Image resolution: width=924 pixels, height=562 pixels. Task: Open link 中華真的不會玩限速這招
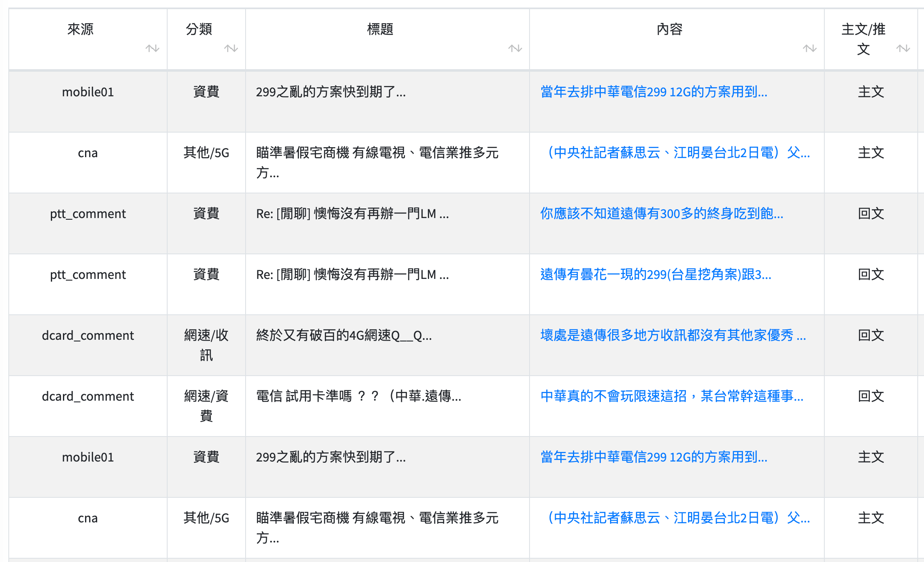click(671, 396)
